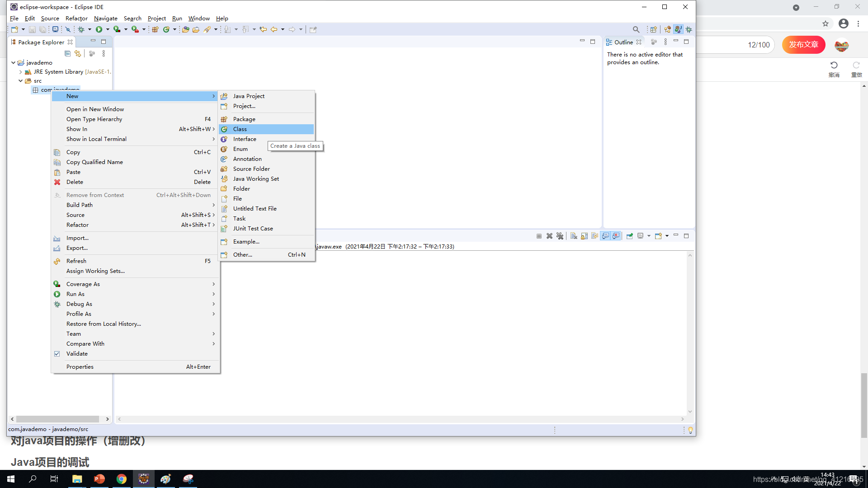Toggle Show Console on standard output
This screenshot has width=868, height=488.
605,236
